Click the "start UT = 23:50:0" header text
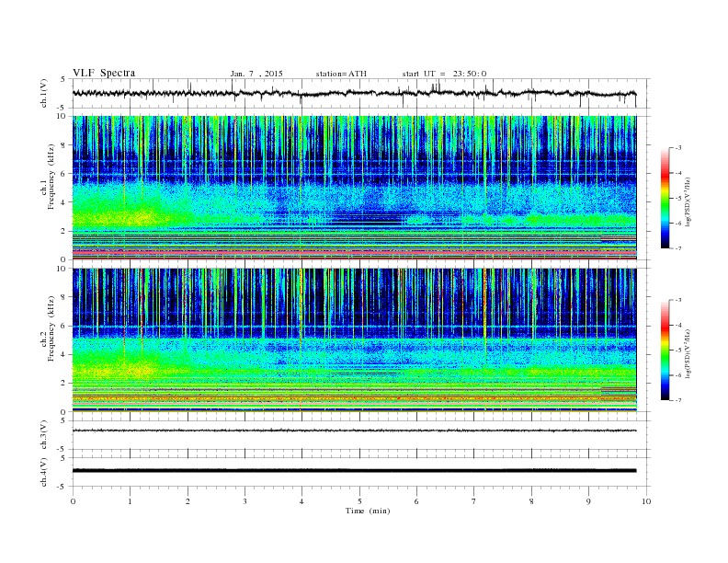Screen dimensions: 728x563 [x=444, y=74]
